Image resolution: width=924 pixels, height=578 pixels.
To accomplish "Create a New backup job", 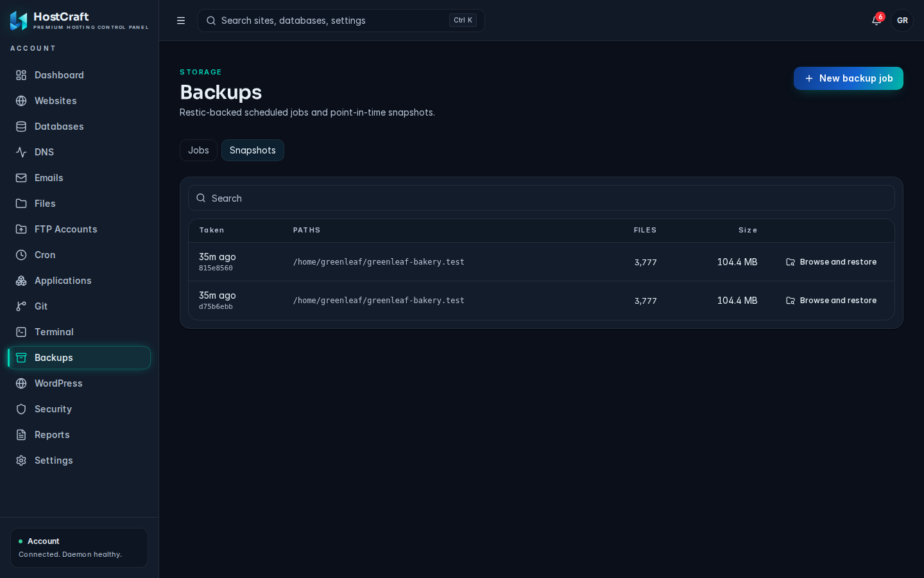I will (x=848, y=78).
